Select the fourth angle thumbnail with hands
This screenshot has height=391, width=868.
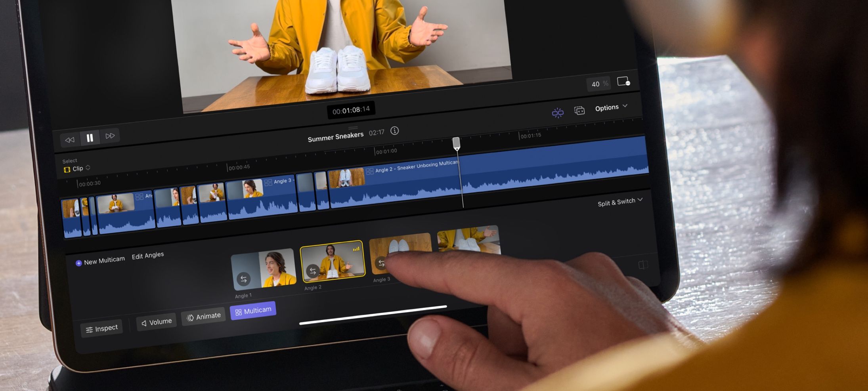468,240
